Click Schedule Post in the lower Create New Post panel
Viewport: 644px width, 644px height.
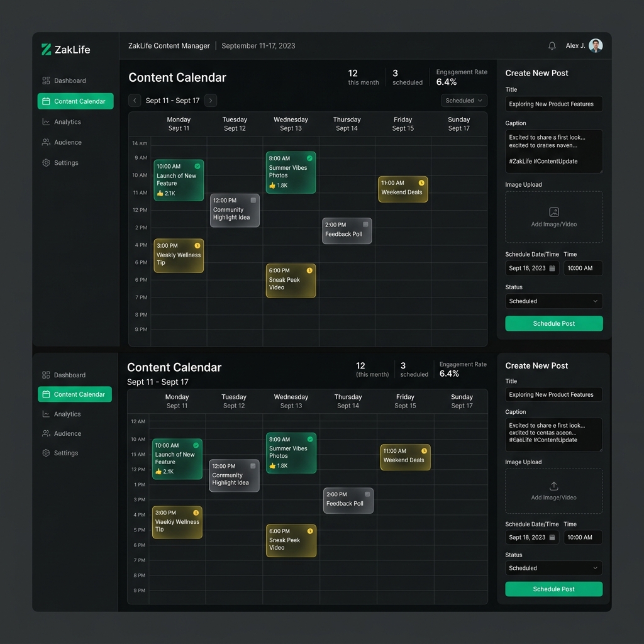point(553,589)
